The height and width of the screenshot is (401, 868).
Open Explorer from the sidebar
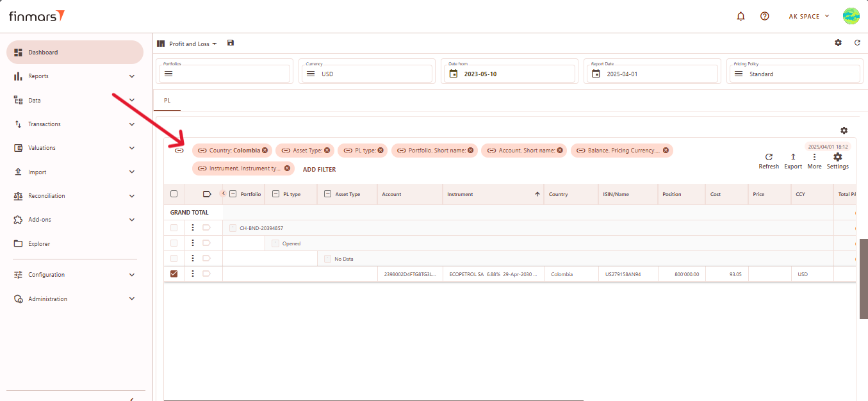[38, 243]
